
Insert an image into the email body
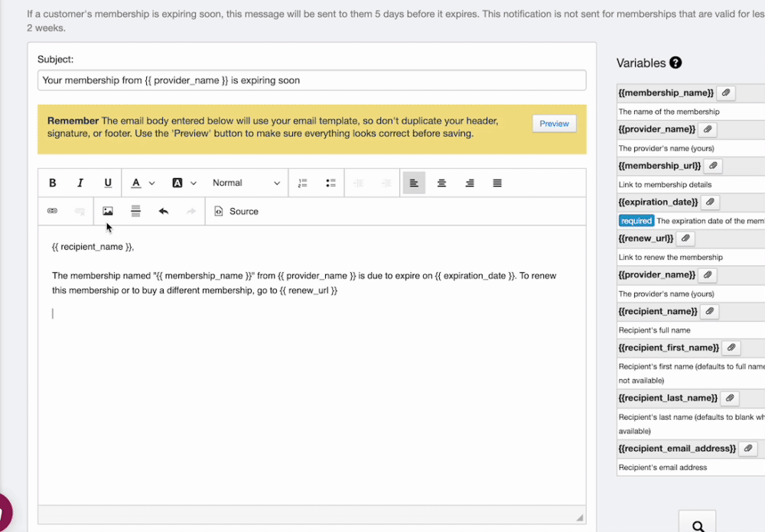point(108,211)
